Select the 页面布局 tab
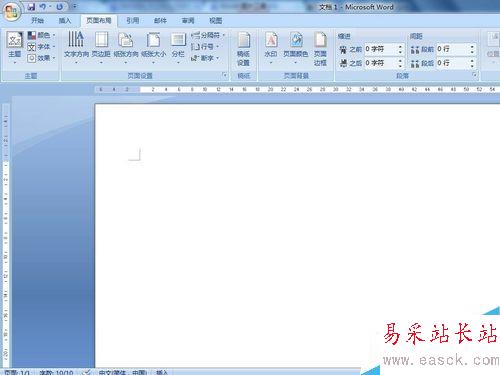The height and width of the screenshot is (375, 500). (x=99, y=21)
